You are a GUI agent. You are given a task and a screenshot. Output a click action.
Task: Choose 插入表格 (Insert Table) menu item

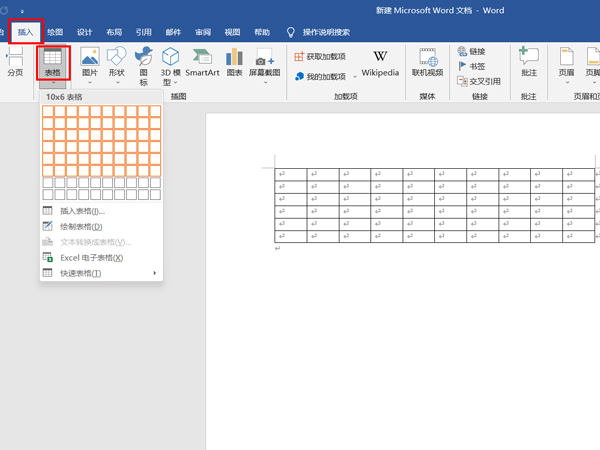81,211
